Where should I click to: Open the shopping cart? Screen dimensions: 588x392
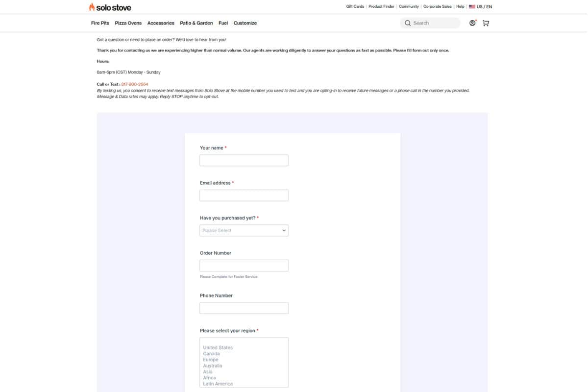486,23
